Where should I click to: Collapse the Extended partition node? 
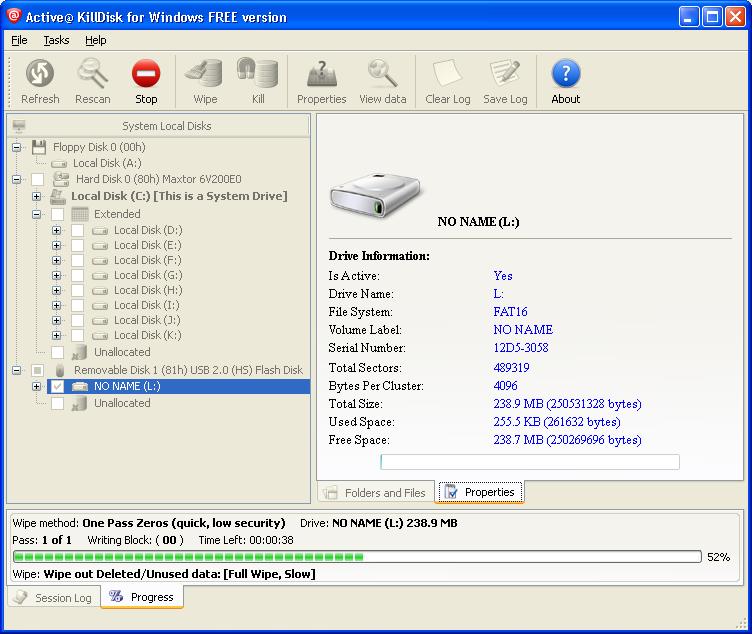(36, 214)
